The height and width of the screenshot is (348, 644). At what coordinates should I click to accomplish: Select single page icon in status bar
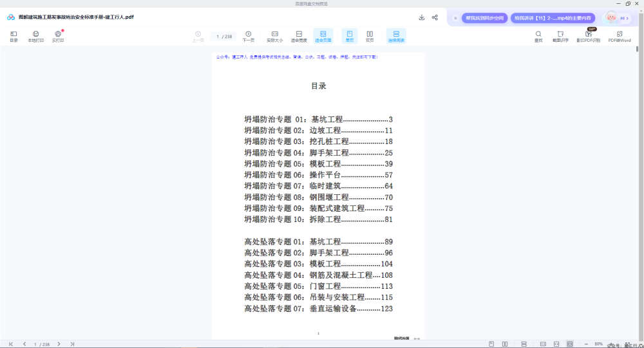click(x=491, y=344)
